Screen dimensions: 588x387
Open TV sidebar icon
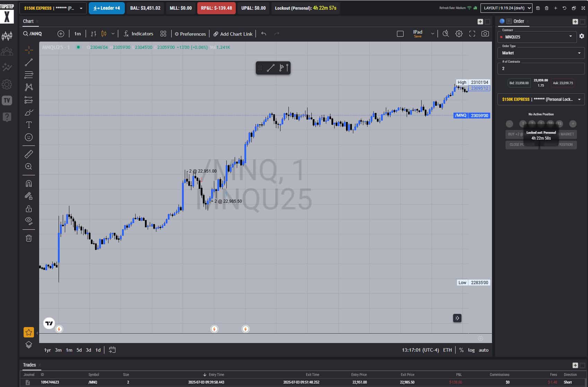[7, 100]
